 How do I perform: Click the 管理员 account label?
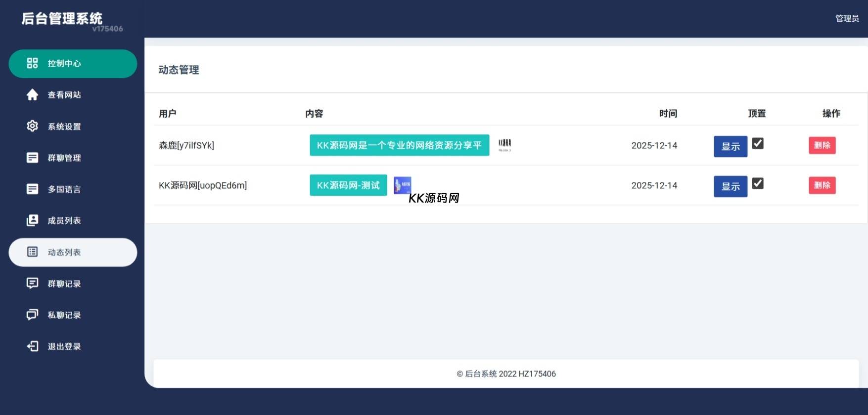tap(847, 18)
